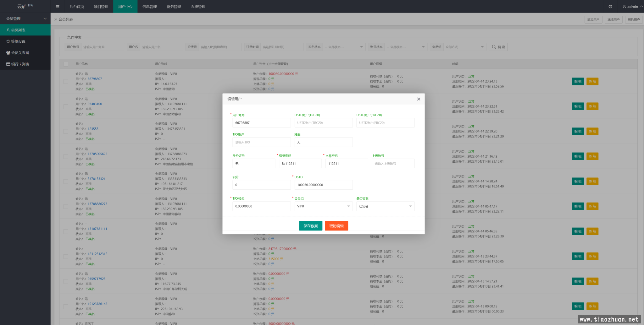Open 银行卡列表 in sidebar
The image size is (644, 325).
pyautogui.click(x=25, y=64)
